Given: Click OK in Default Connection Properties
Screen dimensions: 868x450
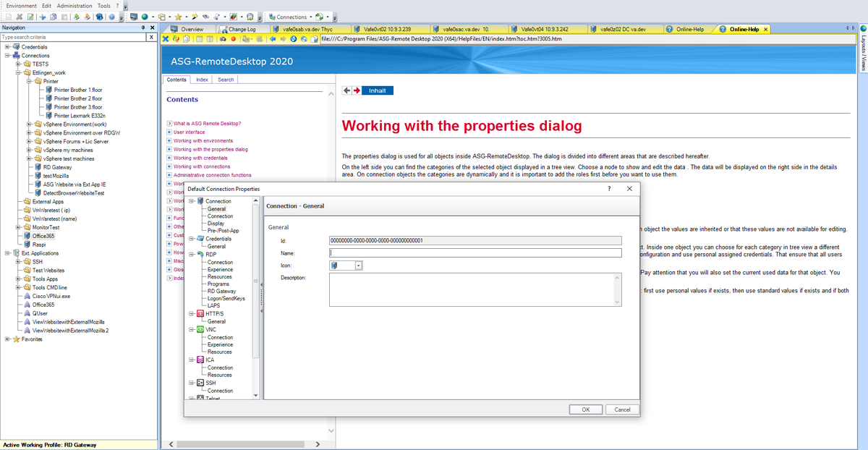Looking at the screenshot, I should click(586, 409).
